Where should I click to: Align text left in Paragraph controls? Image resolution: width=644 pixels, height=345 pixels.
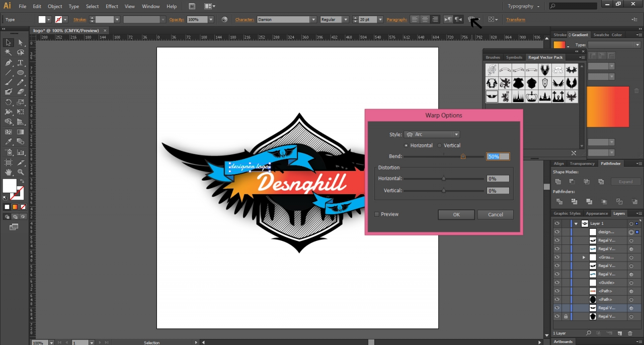pos(415,20)
